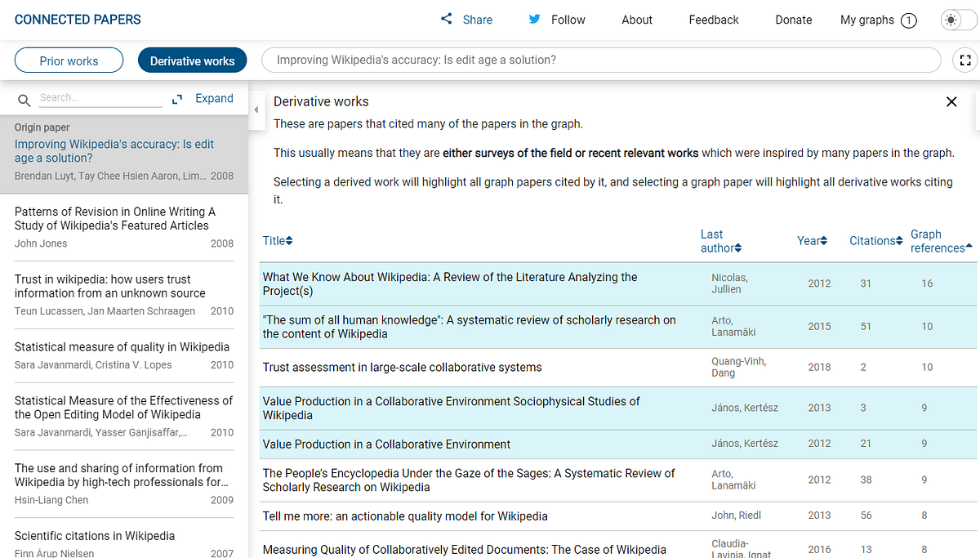
Task: Open the Feedback menu item
Action: coord(714,20)
